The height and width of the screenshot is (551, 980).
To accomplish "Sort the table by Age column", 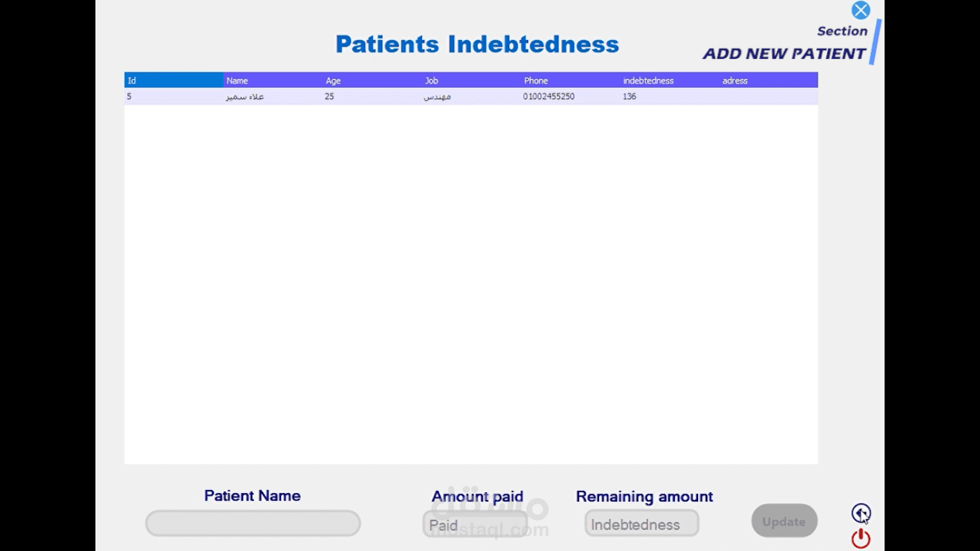I will [372, 80].
